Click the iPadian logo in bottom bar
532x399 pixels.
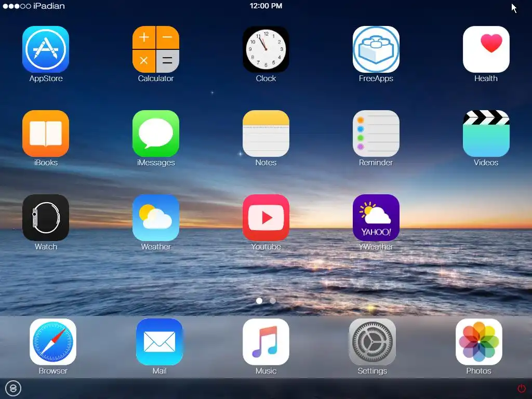(13, 388)
